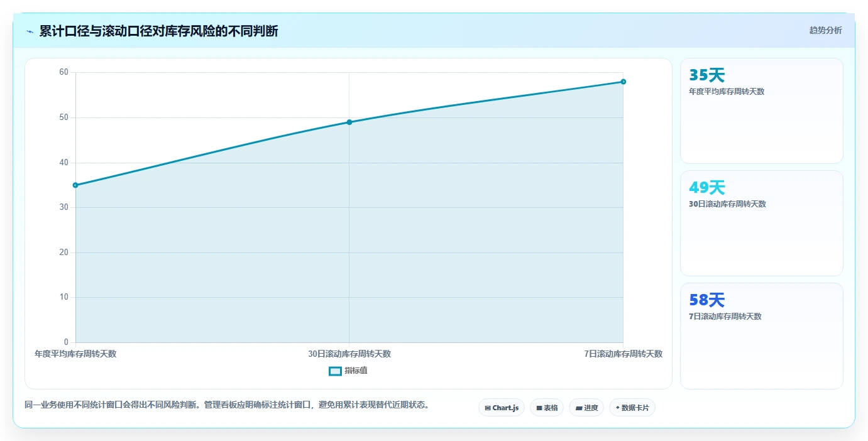Image resolution: width=868 pixels, height=441 pixels.
Task: Open the 58天 stat card
Action: coord(761,336)
